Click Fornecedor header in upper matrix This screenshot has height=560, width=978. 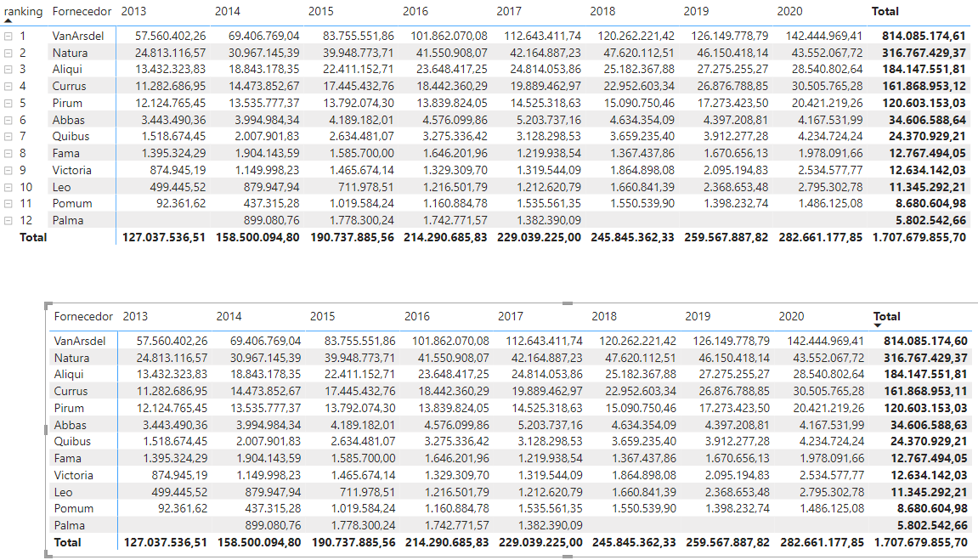click(82, 11)
